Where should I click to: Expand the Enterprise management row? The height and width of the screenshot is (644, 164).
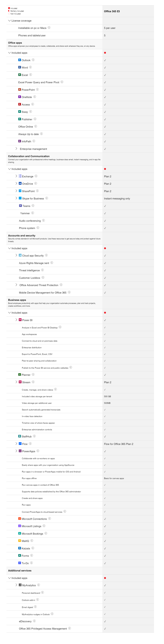coord(16,148)
